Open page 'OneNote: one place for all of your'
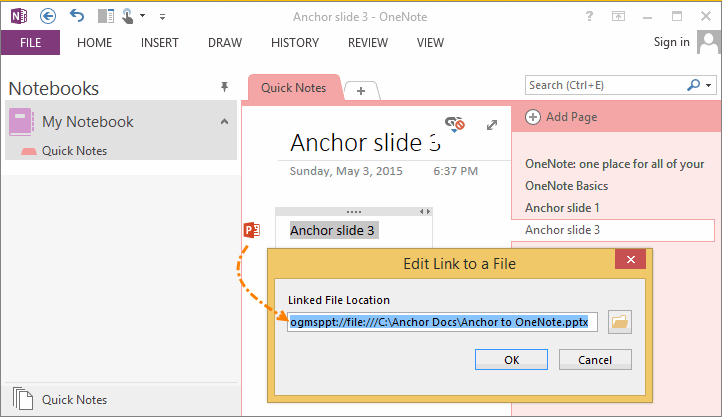 coord(614,164)
